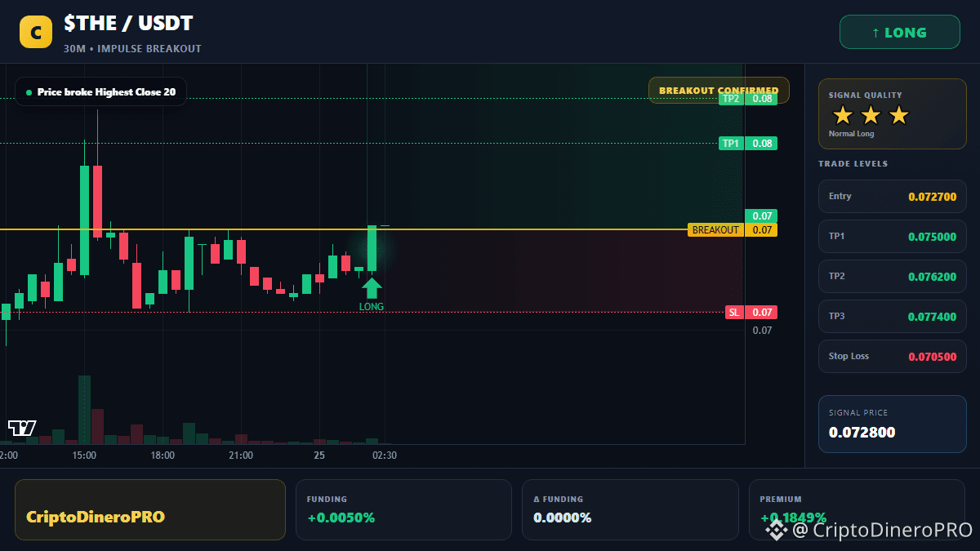This screenshot has width=980, height=551.
Task: Click the tallest green volume bar
Action: tap(84, 410)
